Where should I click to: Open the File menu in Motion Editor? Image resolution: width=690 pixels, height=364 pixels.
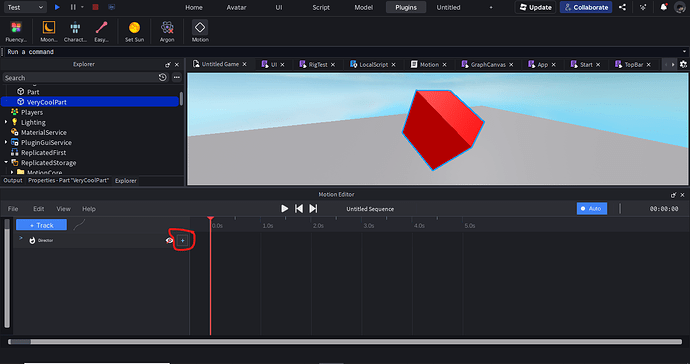tap(13, 209)
